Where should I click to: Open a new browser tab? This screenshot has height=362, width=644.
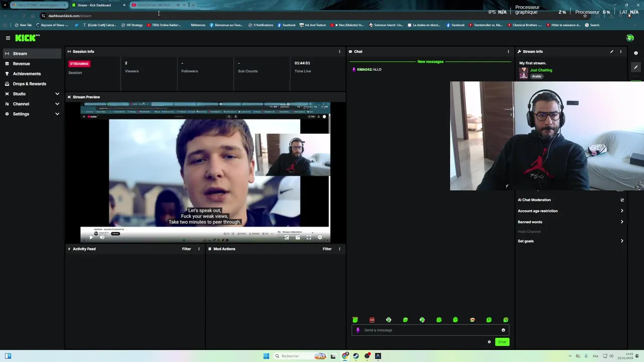(193, 5)
